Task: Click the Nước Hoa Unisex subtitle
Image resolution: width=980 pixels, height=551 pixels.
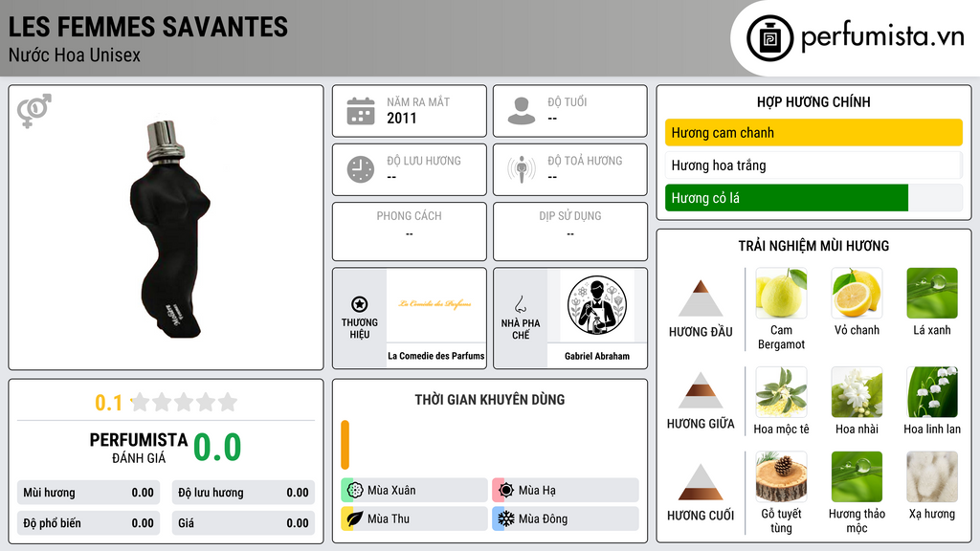Action: tap(75, 55)
